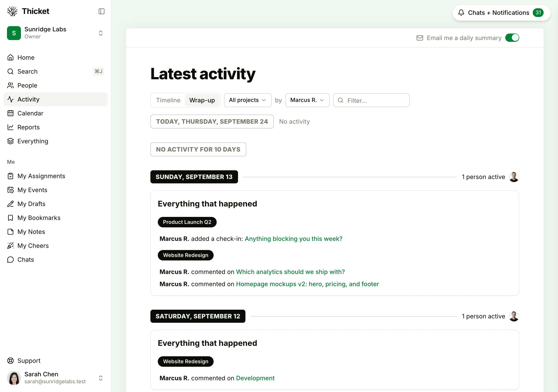Image resolution: width=558 pixels, height=392 pixels.
Task: Toggle the Email me a daily summary switch
Action: [512, 38]
